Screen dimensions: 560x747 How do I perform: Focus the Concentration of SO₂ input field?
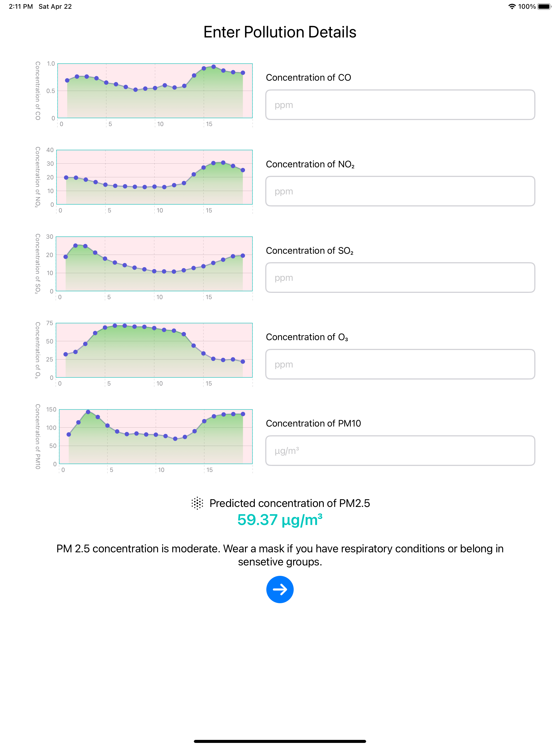point(400,278)
